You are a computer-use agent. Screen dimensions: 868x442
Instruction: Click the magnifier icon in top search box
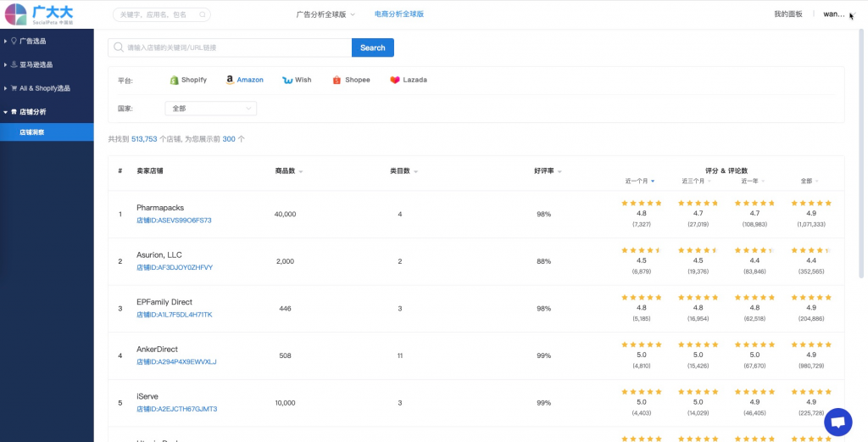click(x=203, y=15)
